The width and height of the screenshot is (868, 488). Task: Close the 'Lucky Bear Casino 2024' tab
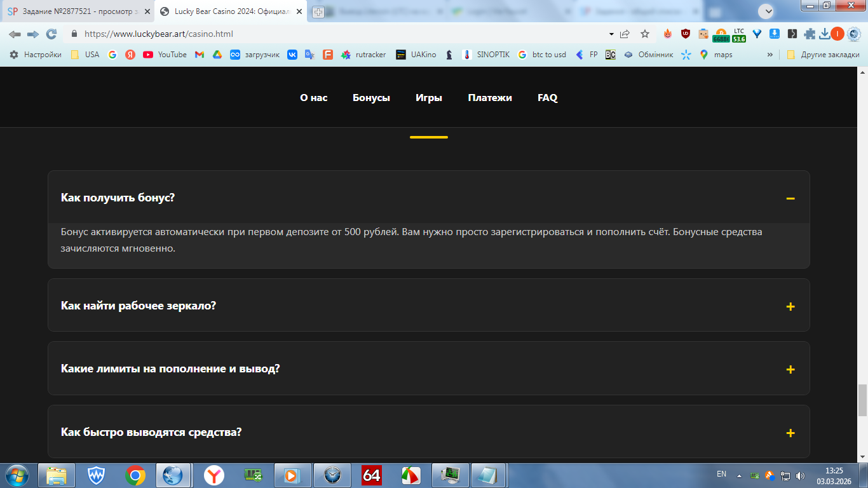299,11
